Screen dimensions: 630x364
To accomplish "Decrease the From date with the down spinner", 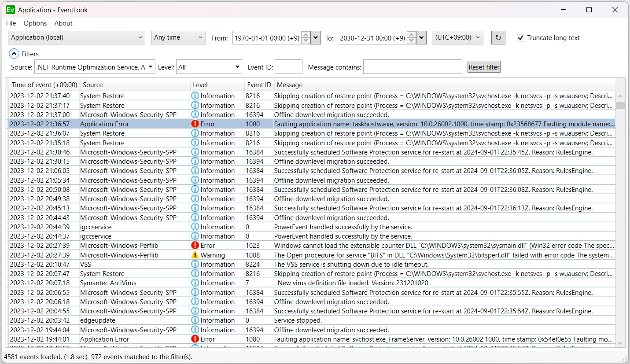I will click(x=306, y=41).
